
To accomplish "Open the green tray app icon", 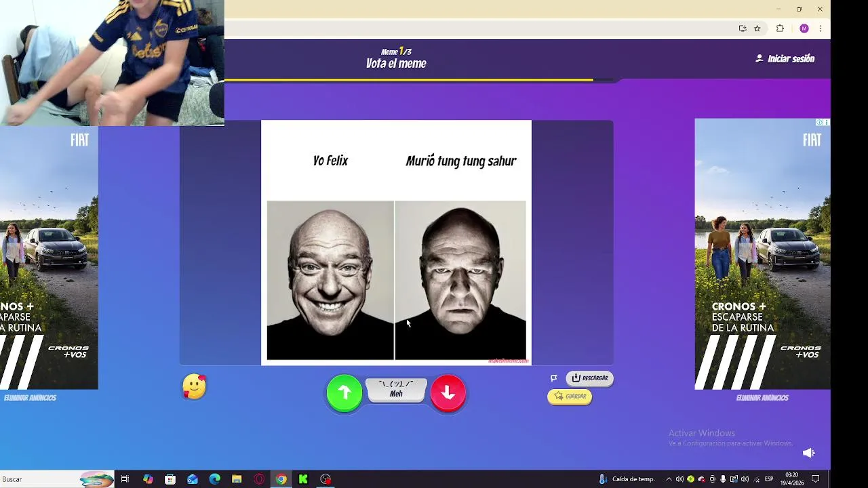I will 690,479.
